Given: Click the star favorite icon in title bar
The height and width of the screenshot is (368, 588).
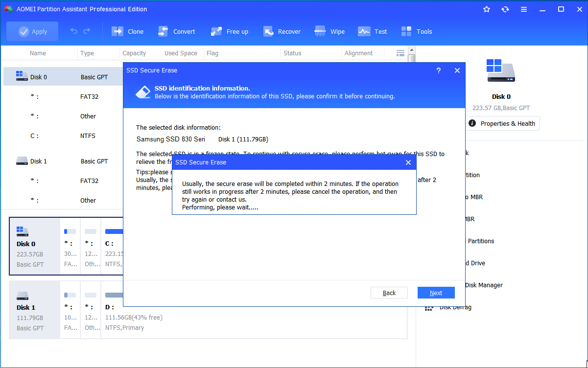Looking at the screenshot, I should coord(486,9).
